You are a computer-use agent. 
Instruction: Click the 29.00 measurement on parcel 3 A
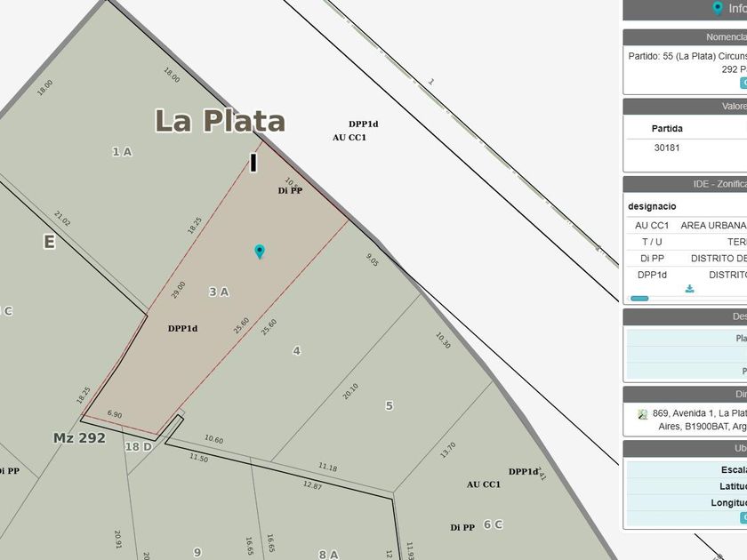[178, 290]
